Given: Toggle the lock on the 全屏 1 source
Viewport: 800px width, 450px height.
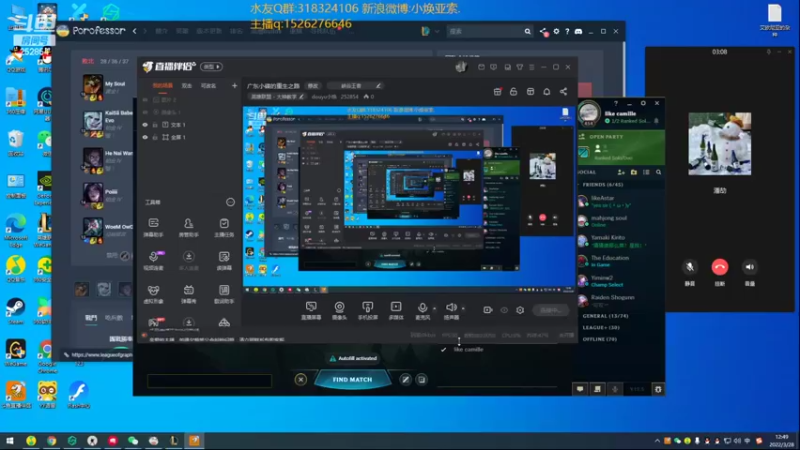Looking at the screenshot, I should tap(155, 137).
